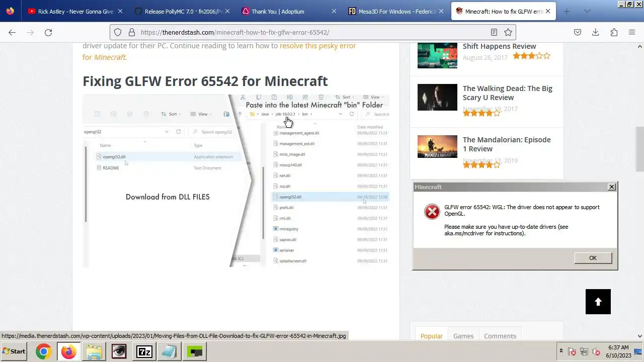644x362 pixels.
Task: Click the scrollbar up arrow
Action: tap(640, 46)
